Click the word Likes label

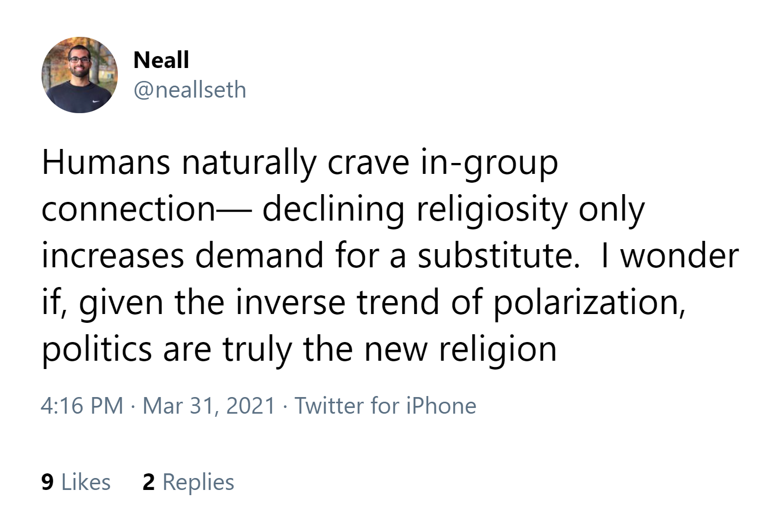(86, 482)
